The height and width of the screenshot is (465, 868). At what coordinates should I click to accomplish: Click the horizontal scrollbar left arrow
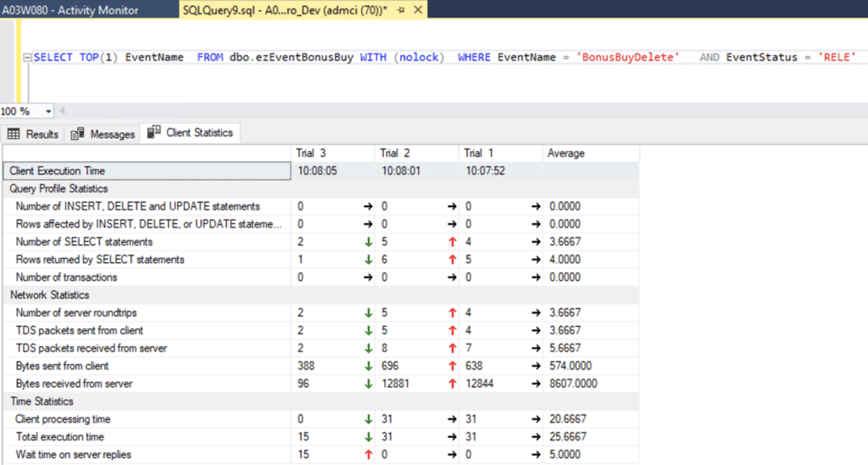pos(62,111)
